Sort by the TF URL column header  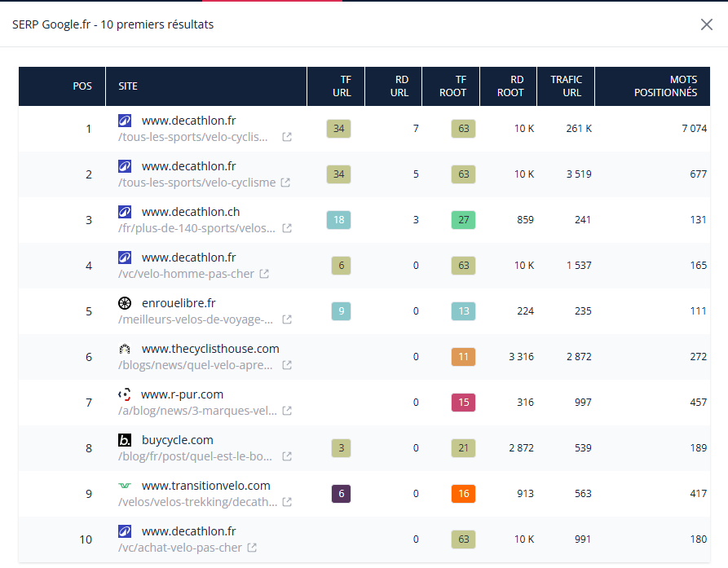pyautogui.click(x=336, y=86)
